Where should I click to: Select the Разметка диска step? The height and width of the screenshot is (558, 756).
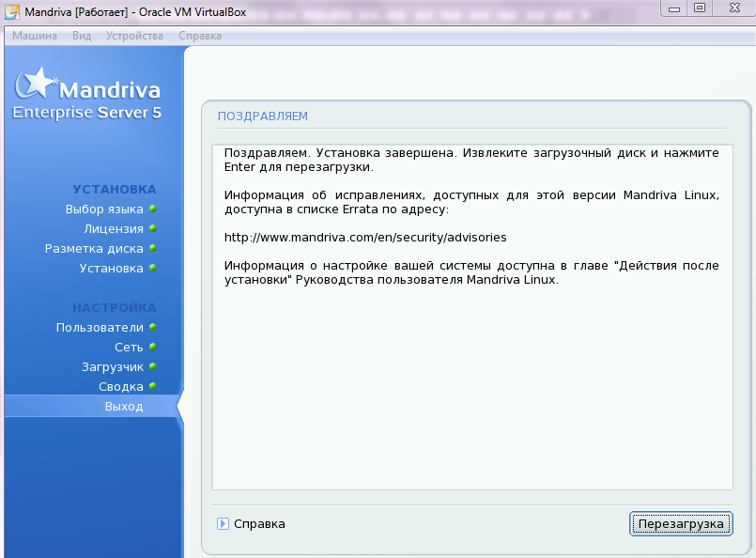(94, 249)
